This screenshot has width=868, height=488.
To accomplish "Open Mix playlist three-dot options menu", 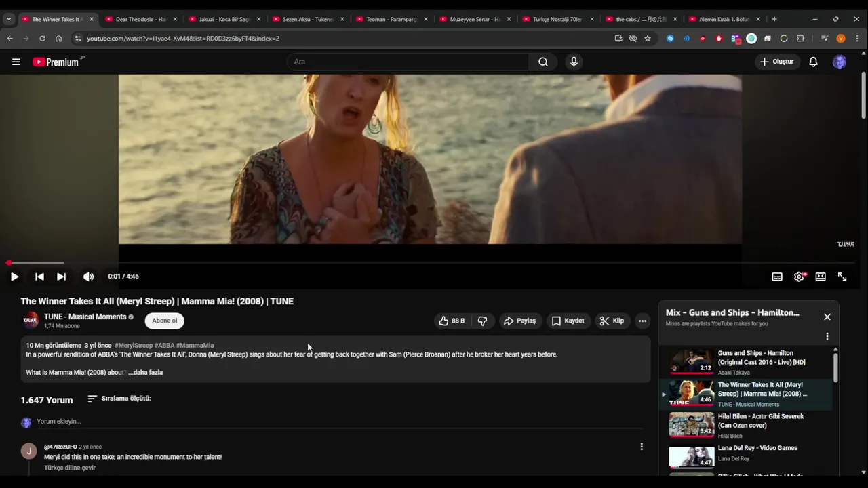I will pyautogui.click(x=827, y=336).
